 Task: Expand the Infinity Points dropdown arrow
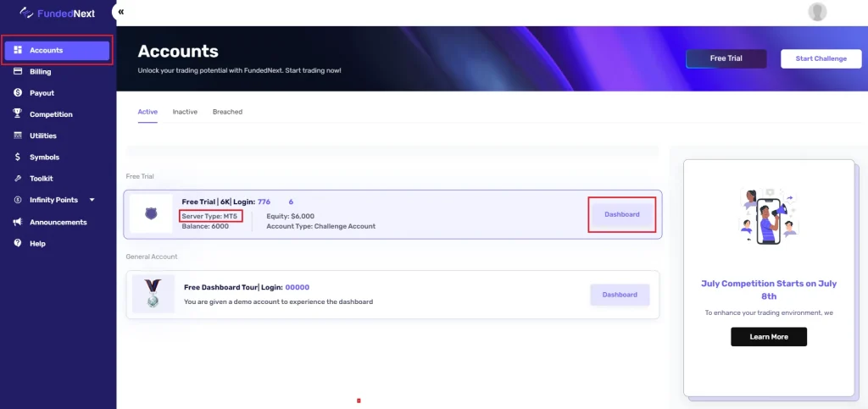[x=92, y=200]
